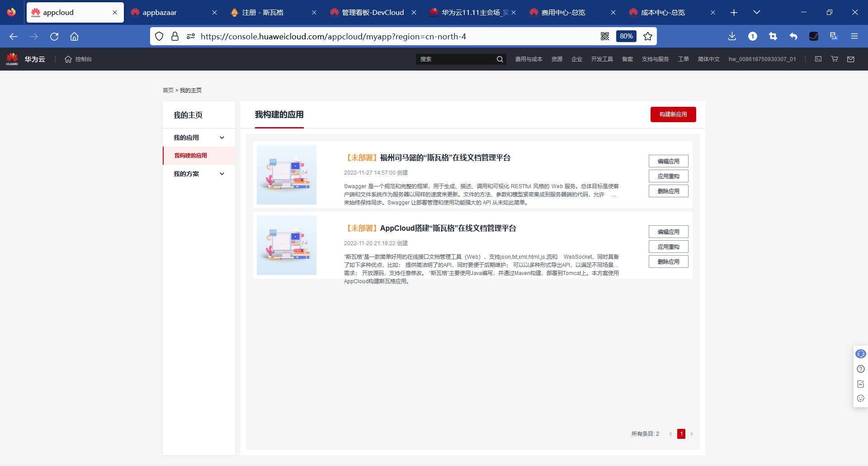Click 应用重构 for 福州司马懿 app
Image resolution: width=868 pixels, height=466 pixels.
[669, 176]
